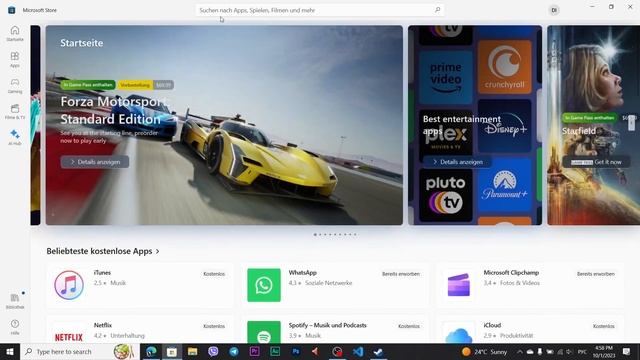Click the search magnifier icon in search box
The width and height of the screenshot is (640, 360).
[438, 10]
